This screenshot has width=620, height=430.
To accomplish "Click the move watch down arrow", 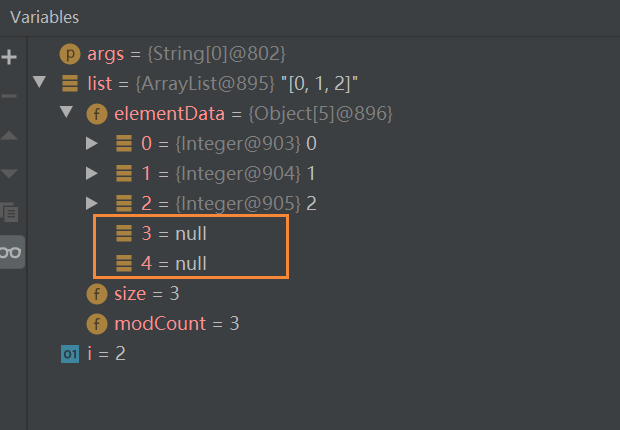I will (x=9, y=173).
